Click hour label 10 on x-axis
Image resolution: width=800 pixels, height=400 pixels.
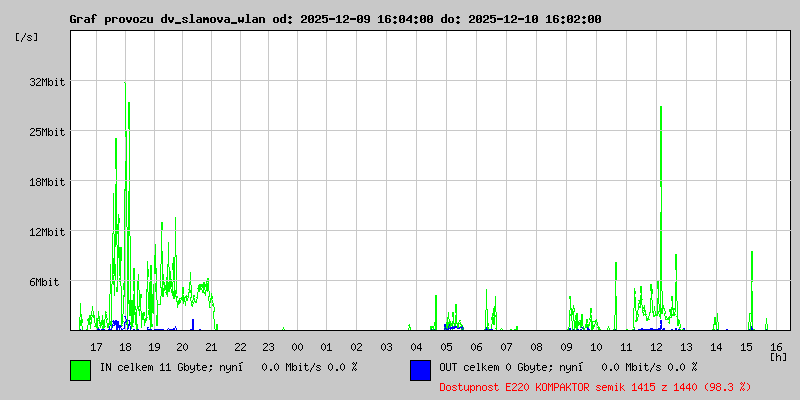point(596,347)
